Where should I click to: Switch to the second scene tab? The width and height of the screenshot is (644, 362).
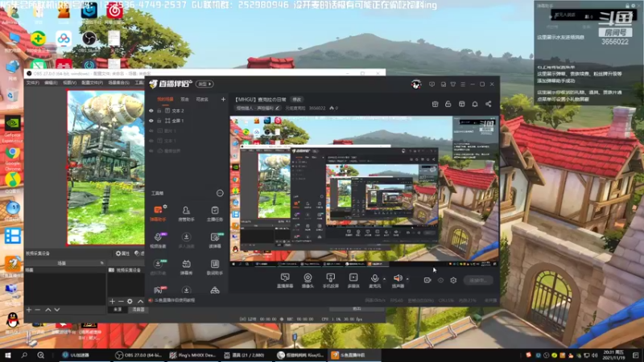(x=185, y=99)
